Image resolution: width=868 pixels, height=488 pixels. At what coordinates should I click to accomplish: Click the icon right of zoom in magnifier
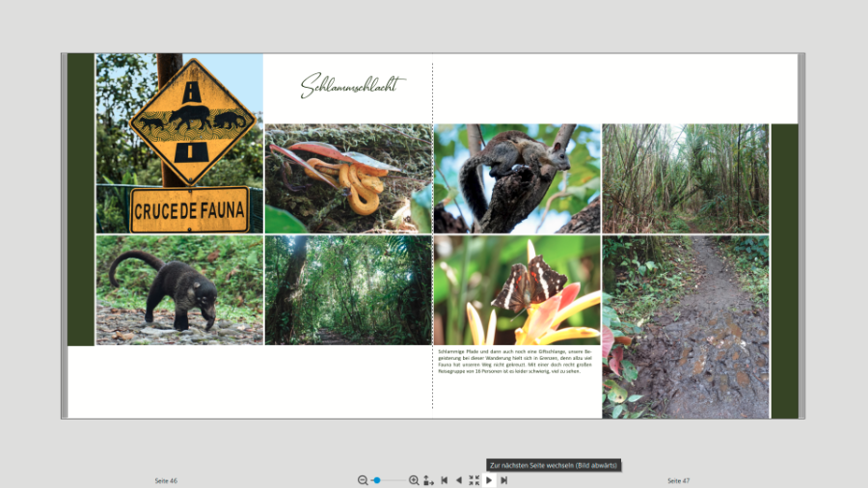click(x=428, y=480)
